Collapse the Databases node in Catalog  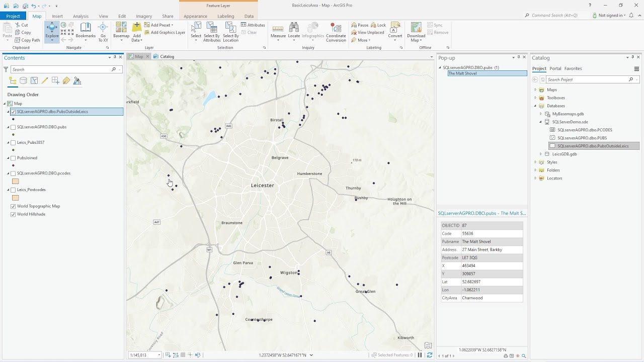click(535, 106)
